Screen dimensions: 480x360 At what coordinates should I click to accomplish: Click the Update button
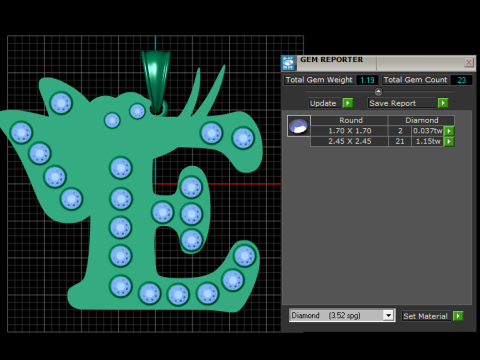(x=325, y=103)
